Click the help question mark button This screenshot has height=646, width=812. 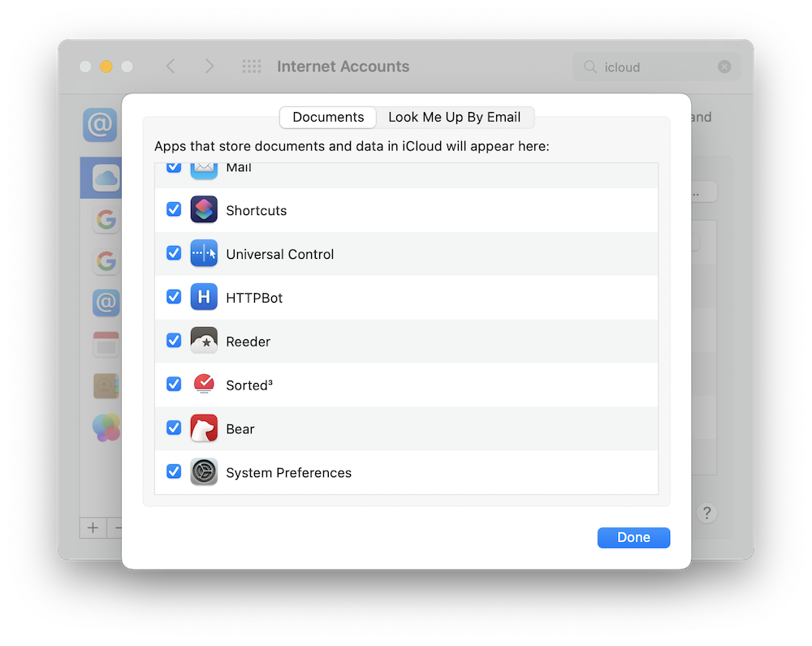point(707,513)
